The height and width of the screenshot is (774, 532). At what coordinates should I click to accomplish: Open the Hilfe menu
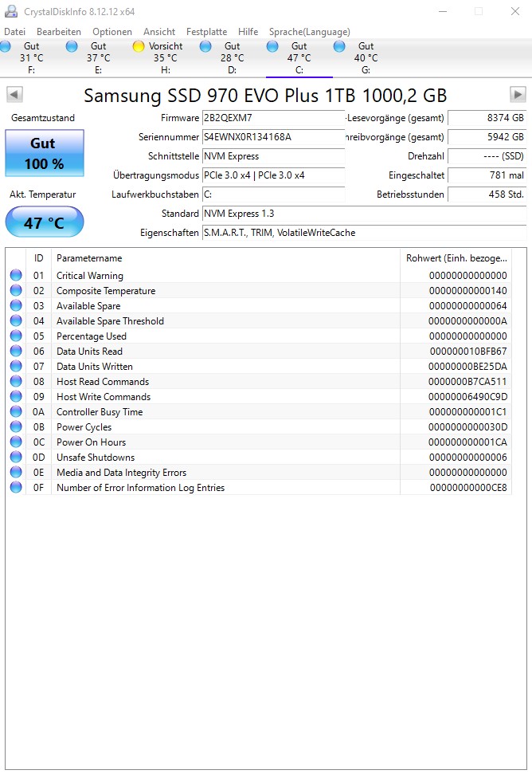(x=248, y=32)
